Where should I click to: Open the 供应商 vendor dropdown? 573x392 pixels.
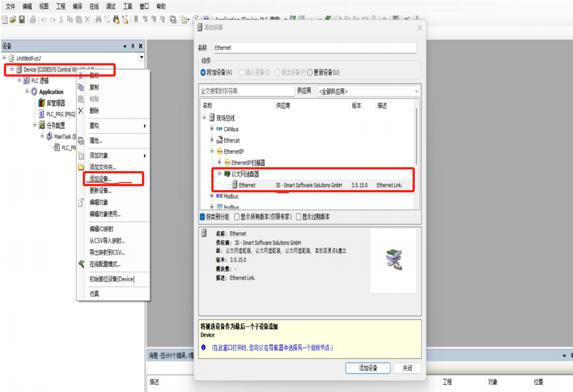click(368, 91)
